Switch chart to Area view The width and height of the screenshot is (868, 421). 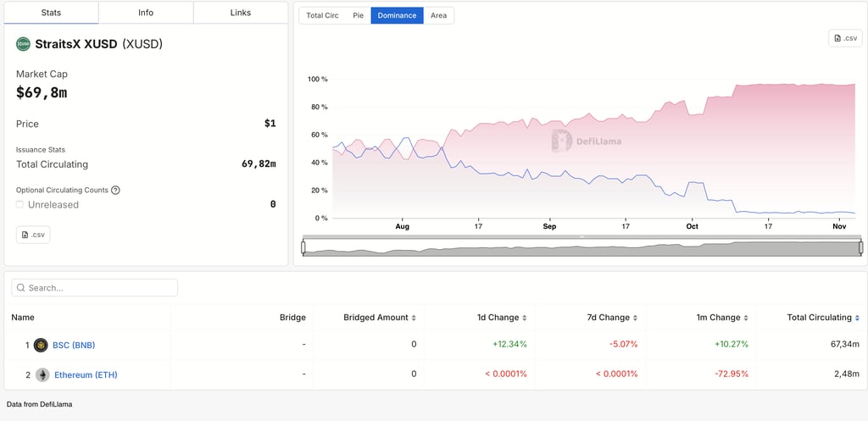click(x=438, y=15)
